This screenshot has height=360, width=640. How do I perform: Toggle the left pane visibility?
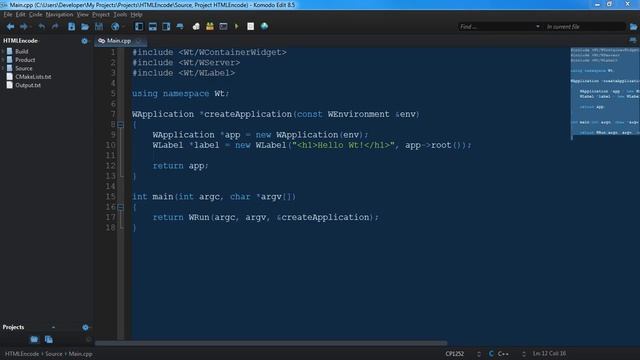(x=139, y=27)
